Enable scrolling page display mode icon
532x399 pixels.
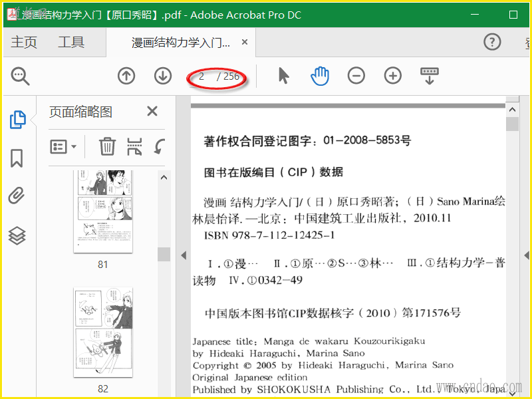[430, 76]
